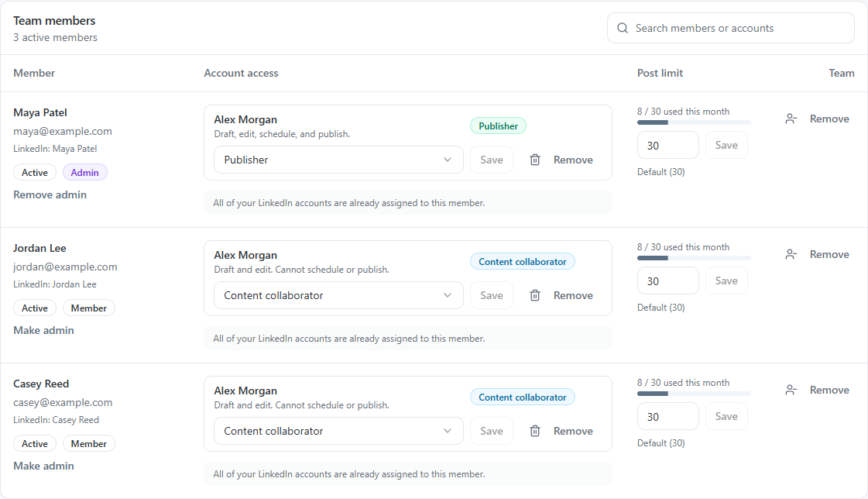Click the Post limit column header
The height and width of the screenshot is (499, 868).
[x=660, y=73]
